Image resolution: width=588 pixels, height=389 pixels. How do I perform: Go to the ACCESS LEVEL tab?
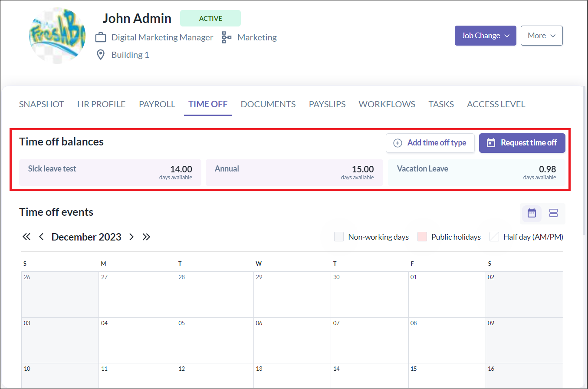click(496, 104)
